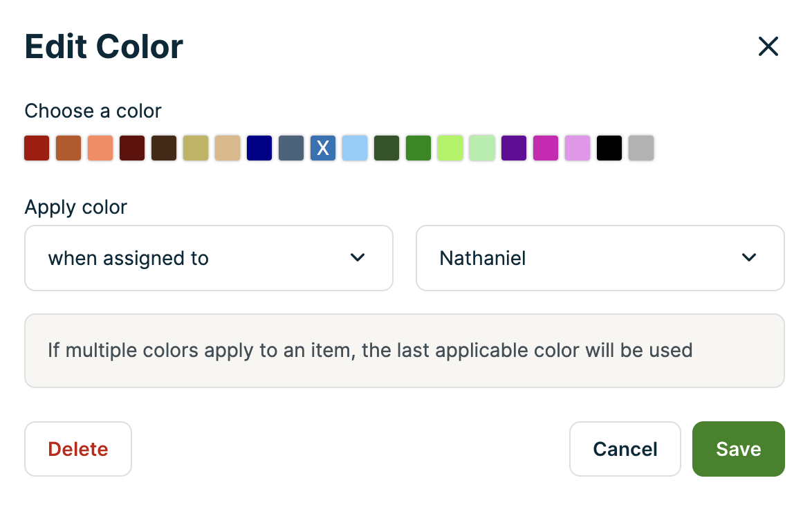812x505 pixels.
Task: Delete this color rule
Action: click(77, 448)
